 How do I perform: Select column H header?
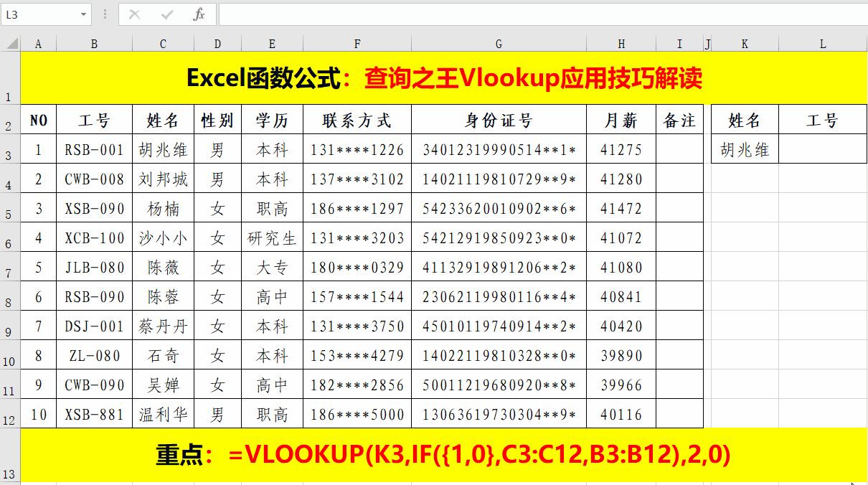click(621, 44)
